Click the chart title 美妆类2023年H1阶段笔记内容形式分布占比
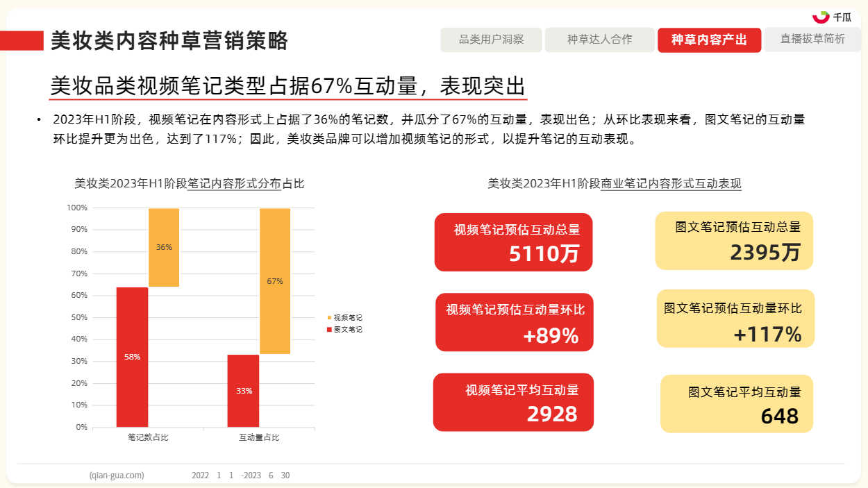This screenshot has width=868, height=488. [x=189, y=184]
